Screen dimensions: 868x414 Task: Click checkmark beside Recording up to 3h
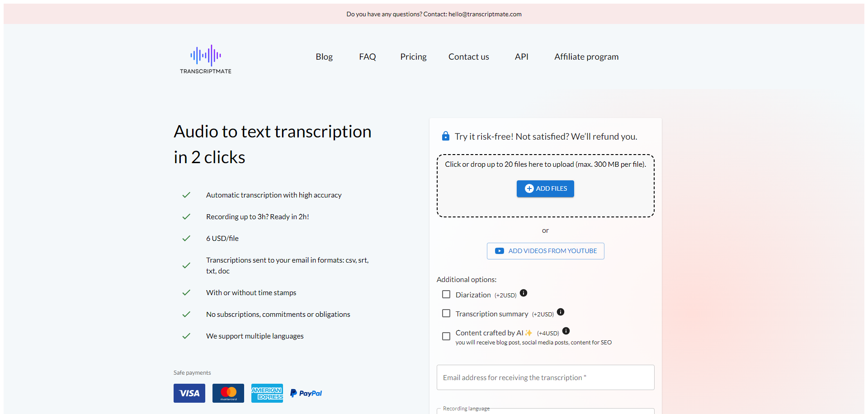pos(186,216)
